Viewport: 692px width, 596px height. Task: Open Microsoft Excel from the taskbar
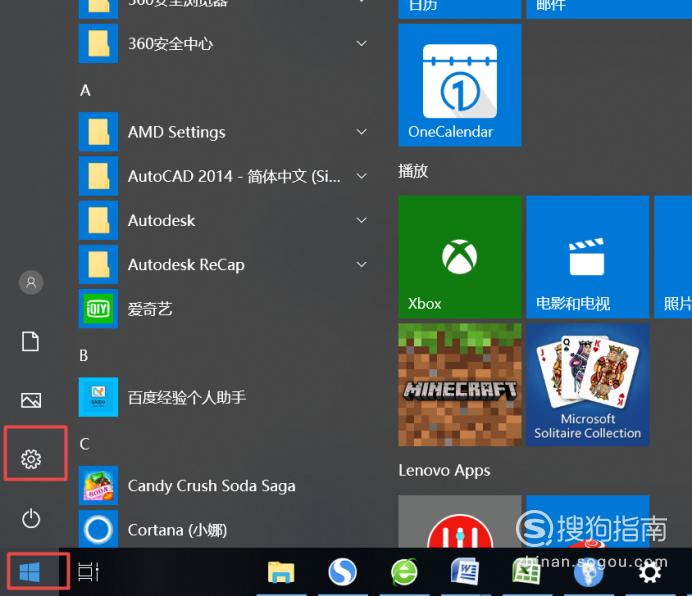(x=526, y=572)
